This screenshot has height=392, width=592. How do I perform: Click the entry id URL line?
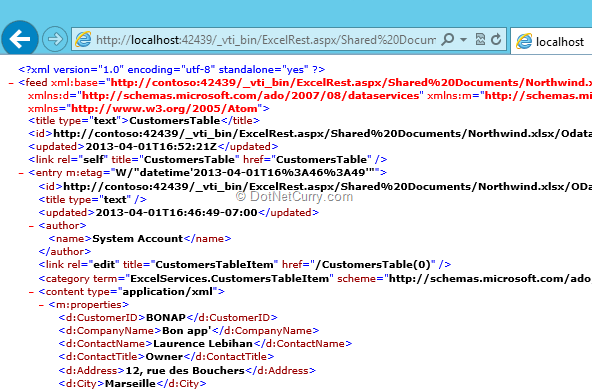click(315, 187)
